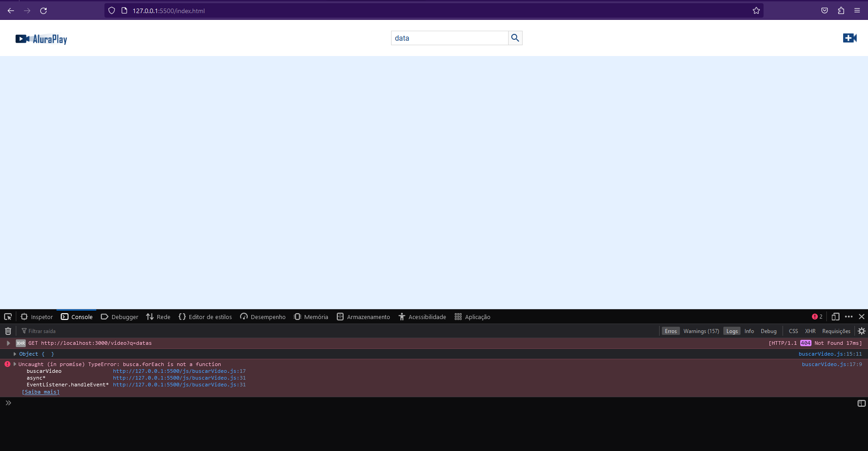
Task: Toggle the Erros filter
Action: coord(671,331)
